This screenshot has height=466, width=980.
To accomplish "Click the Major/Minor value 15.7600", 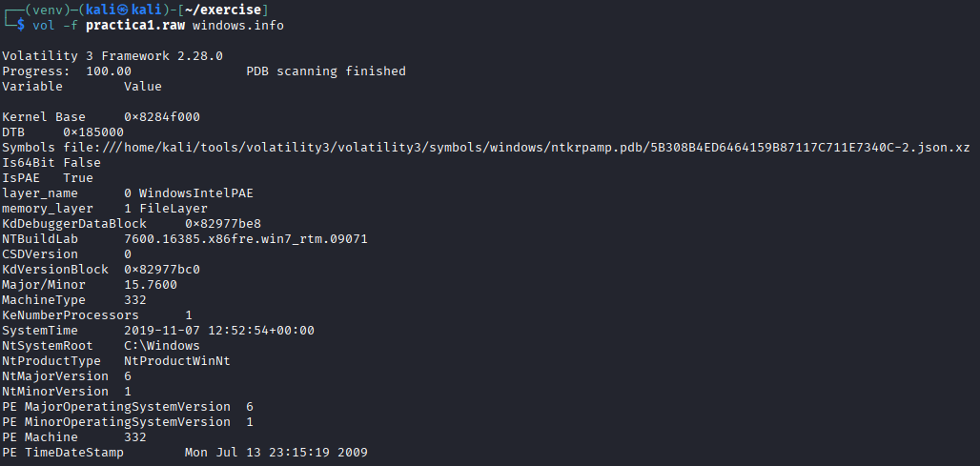I will (x=151, y=285).
